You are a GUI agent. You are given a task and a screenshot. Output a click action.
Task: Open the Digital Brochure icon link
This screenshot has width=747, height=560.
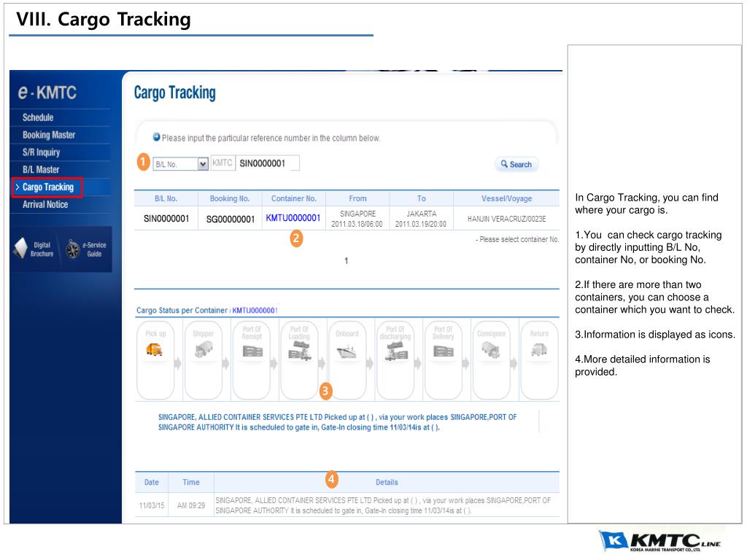tap(34, 249)
